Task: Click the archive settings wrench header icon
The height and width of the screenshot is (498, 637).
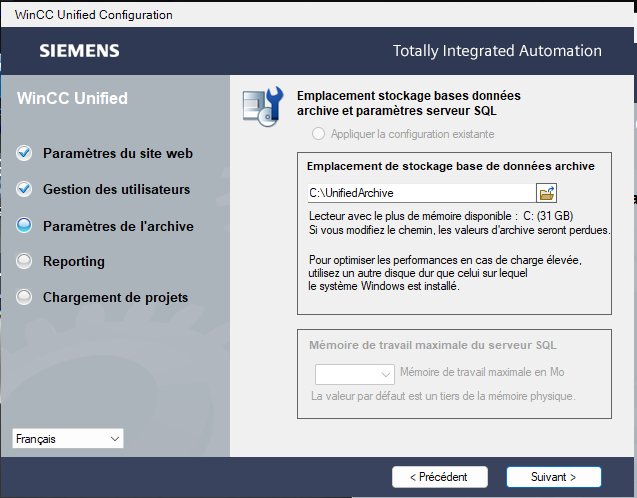Action: (x=263, y=106)
